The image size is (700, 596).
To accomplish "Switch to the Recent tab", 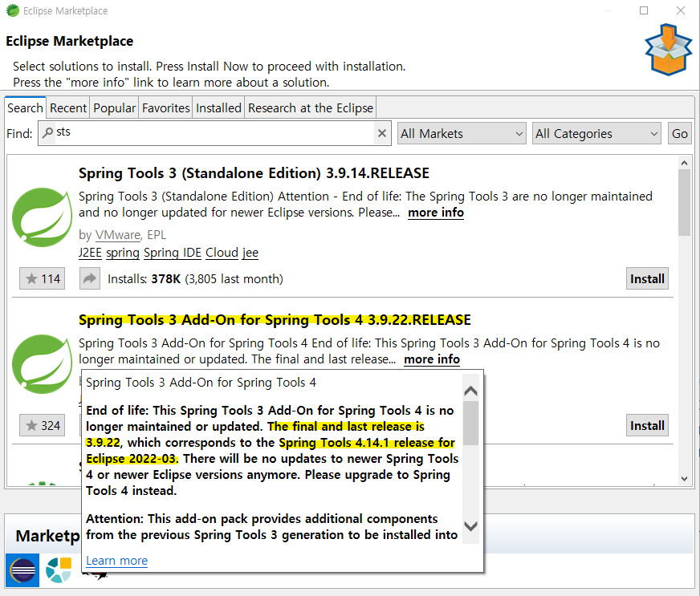I will pos(68,108).
